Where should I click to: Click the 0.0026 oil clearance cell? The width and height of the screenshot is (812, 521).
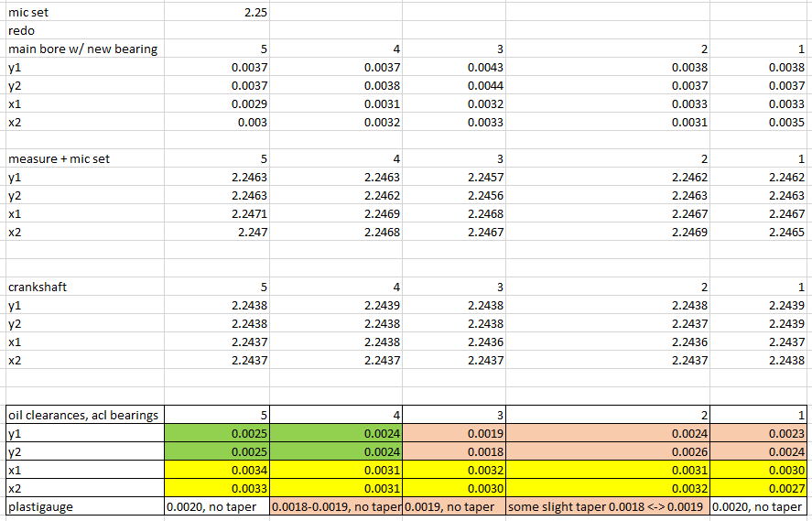tap(608, 451)
